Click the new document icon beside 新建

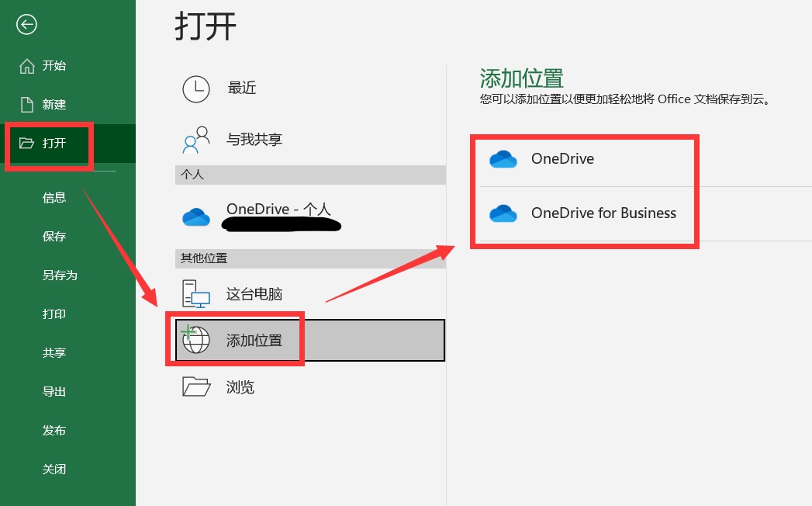[x=27, y=104]
